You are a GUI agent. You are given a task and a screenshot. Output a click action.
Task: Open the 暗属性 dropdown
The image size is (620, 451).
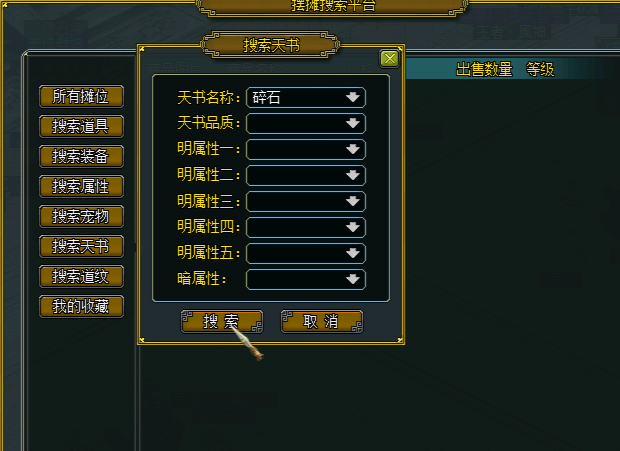tap(306, 279)
